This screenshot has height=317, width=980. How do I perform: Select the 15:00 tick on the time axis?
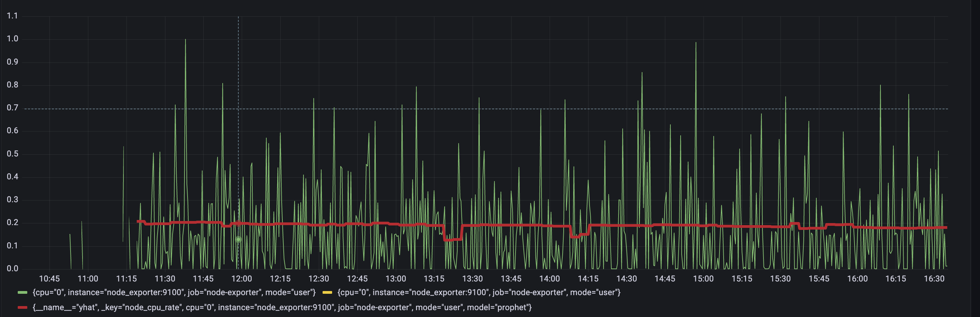pos(703,278)
